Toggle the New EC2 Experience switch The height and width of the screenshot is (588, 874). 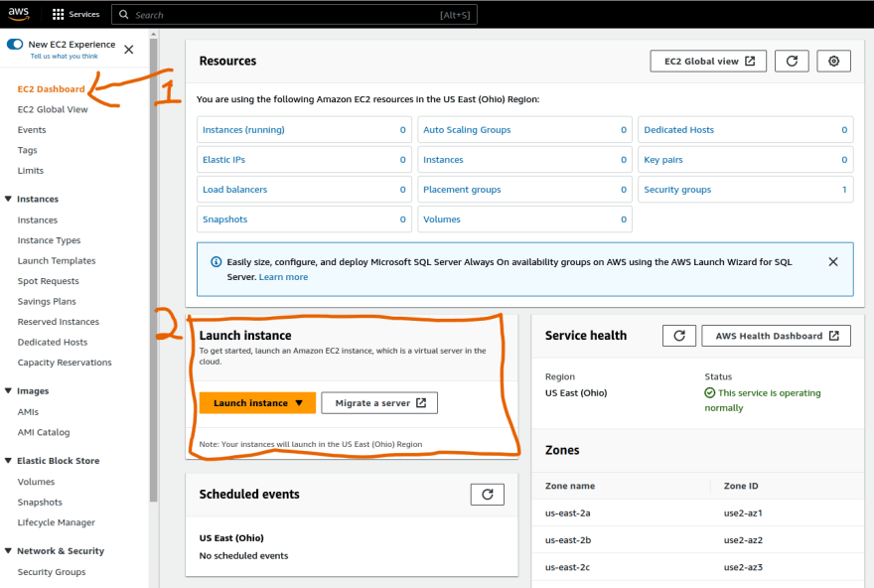(15, 44)
